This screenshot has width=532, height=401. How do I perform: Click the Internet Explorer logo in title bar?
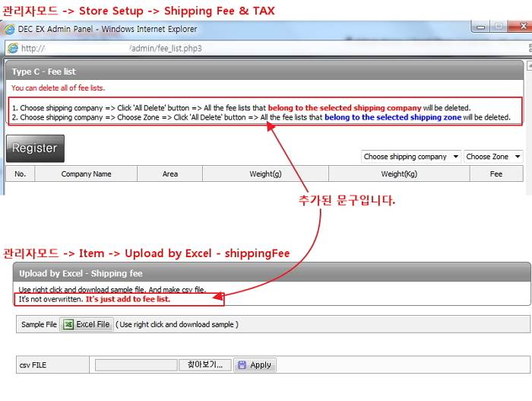(x=10, y=30)
